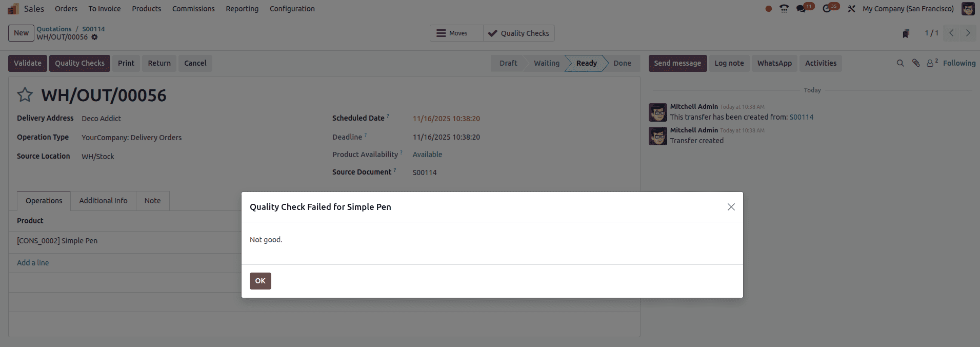Go to previous record arrow
The width and height of the screenshot is (980, 347).
tap(951, 33)
